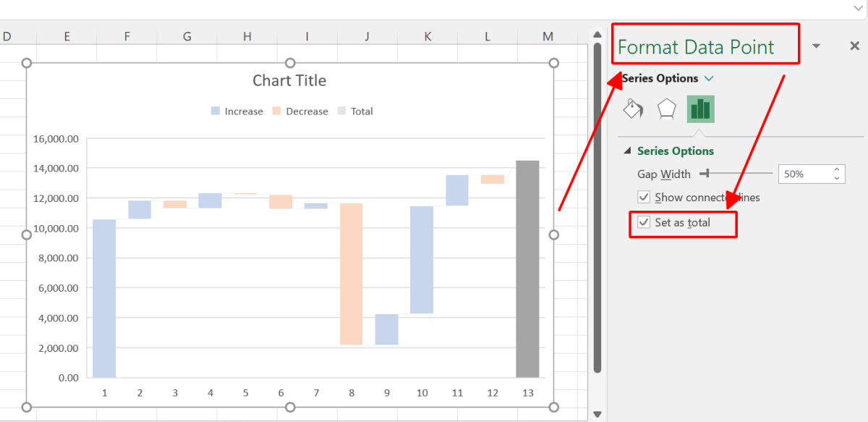Select the gray total bar for category 13
This screenshot has height=422, width=868.
527,269
